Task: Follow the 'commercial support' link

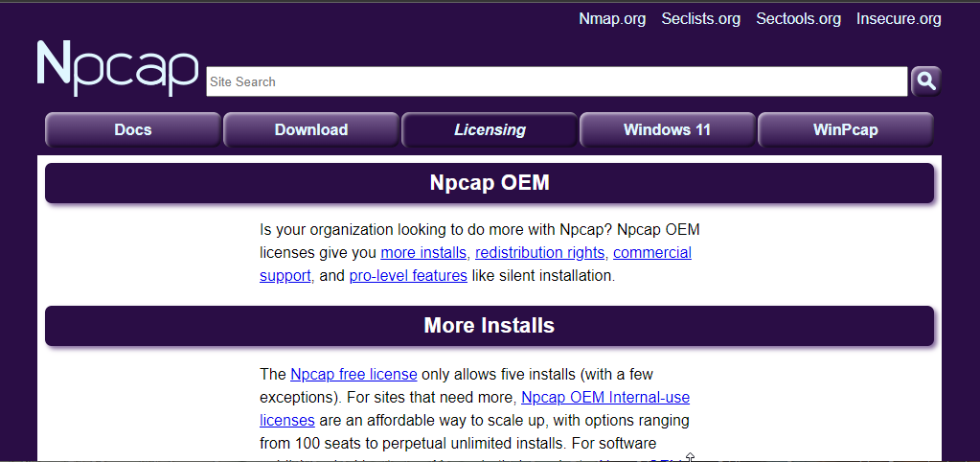Action: (x=651, y=253)
